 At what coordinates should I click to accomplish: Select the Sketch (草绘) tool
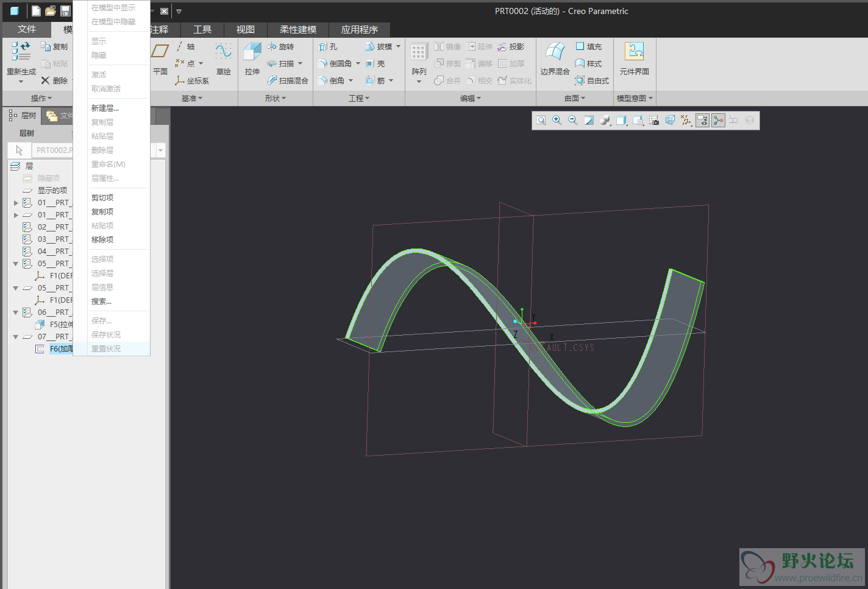[224, 59]
